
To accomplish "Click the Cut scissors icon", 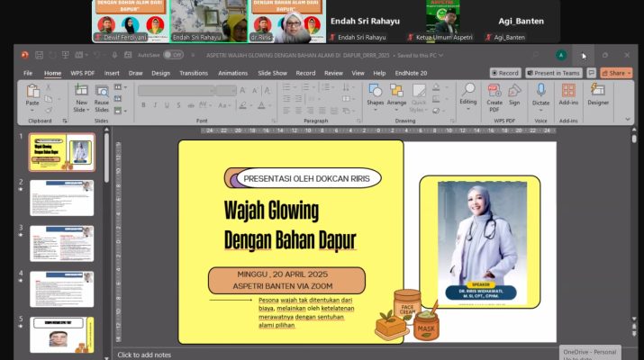I will point(49,87).
